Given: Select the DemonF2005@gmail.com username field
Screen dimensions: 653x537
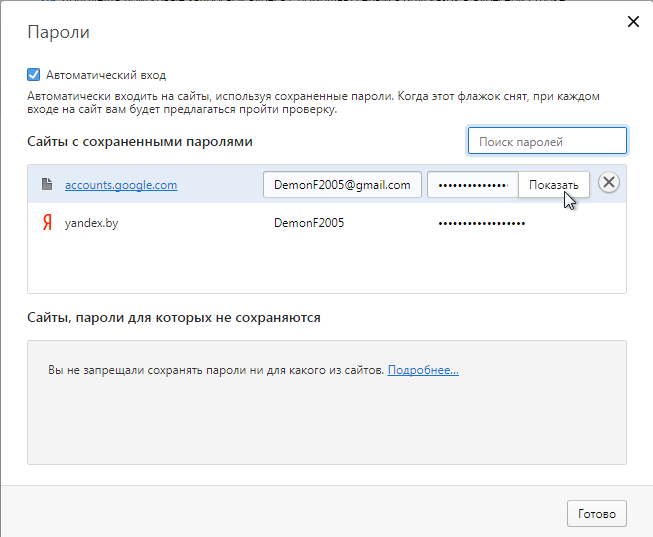Looking at the screenshot, I should click(342, 185).
